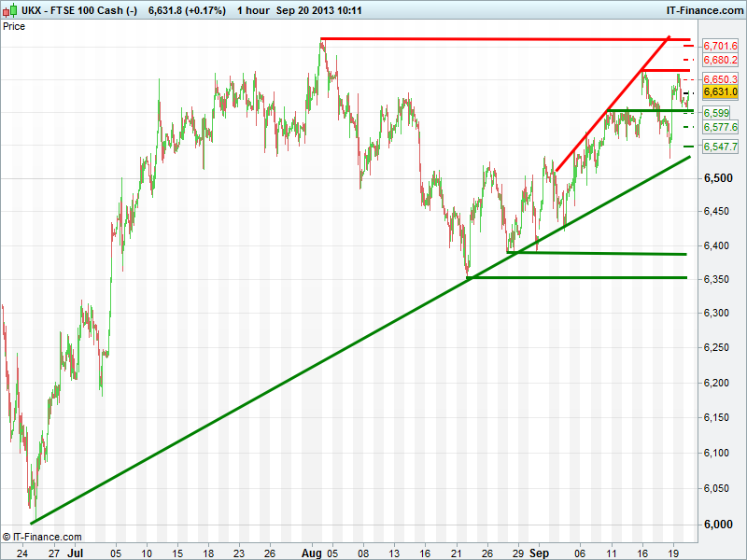This screenshot has height=560, width=747.
Task: Click the 18 date label on time axis
Action: point(208,553)
